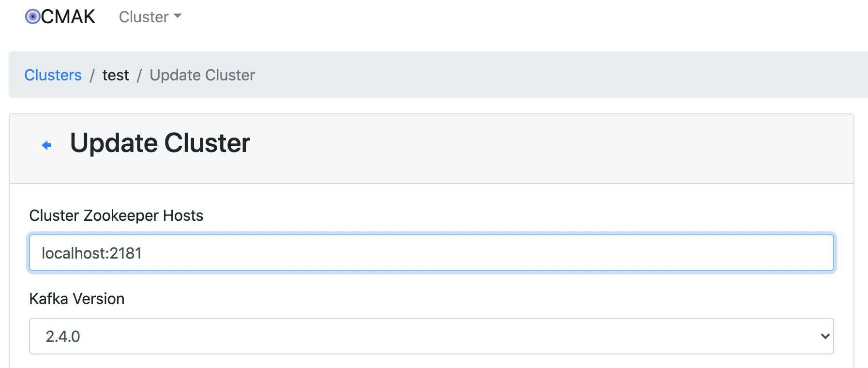868x368 pixels.
Task: Click the left-pointing arrow beside Update Cluster heading
Action: [46, 144]
